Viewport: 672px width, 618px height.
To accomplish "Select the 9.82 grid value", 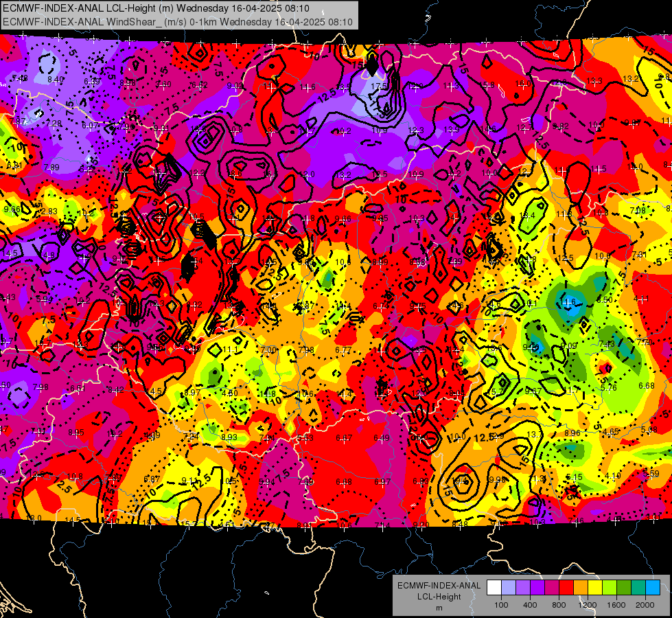I will click(560, 126).
